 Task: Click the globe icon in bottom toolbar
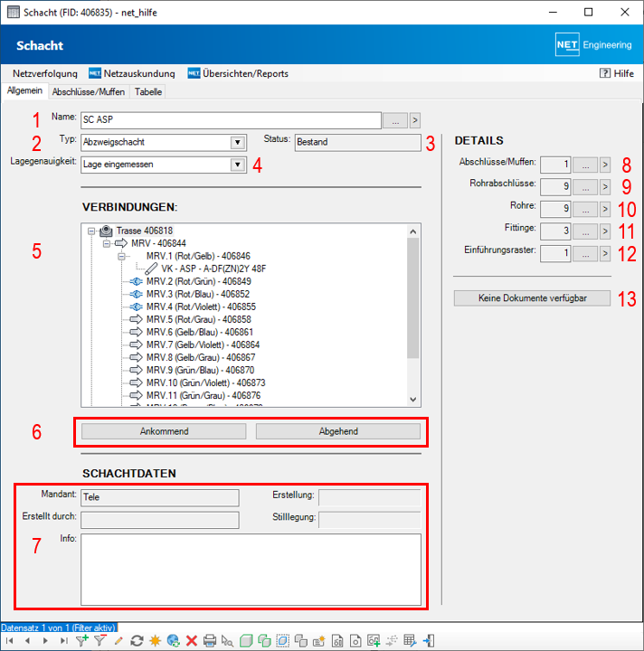[x=173, y=641]
